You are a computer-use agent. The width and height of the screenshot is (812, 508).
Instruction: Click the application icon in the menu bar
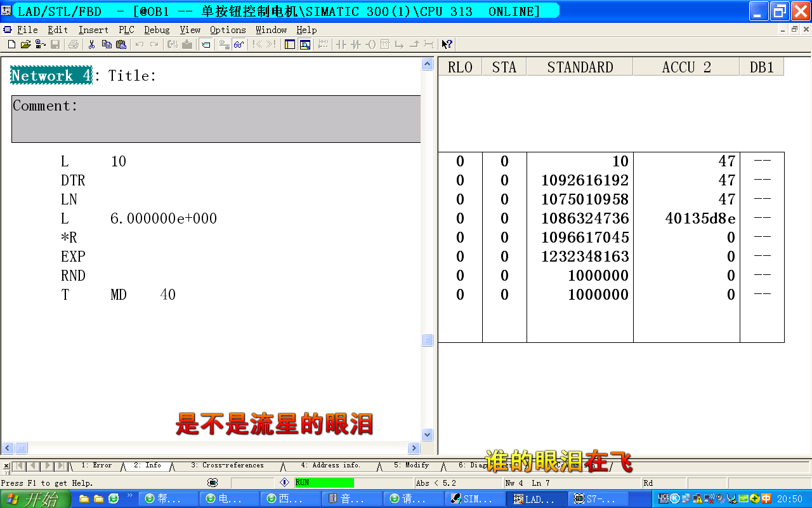[8, 30]
